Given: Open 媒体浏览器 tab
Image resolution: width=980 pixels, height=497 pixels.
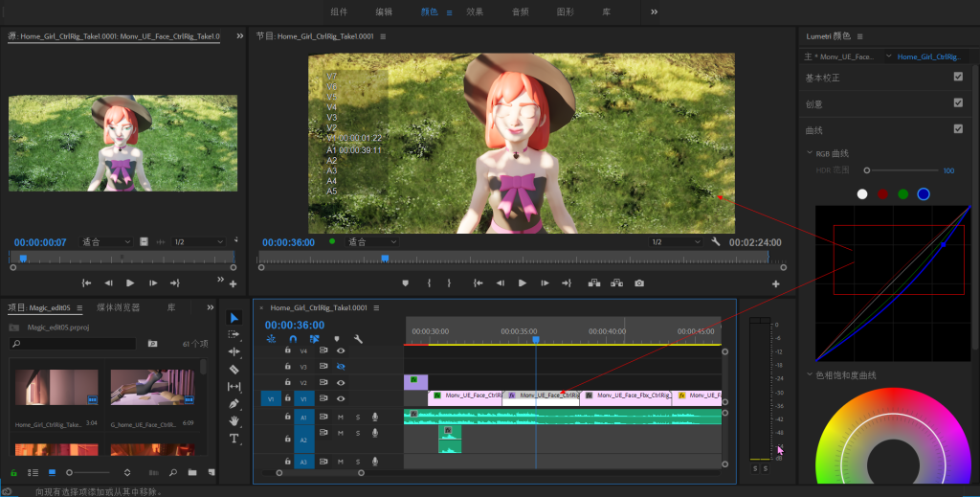Looking at the screenshot, I should pyautogui.click(x=118, y=307).
